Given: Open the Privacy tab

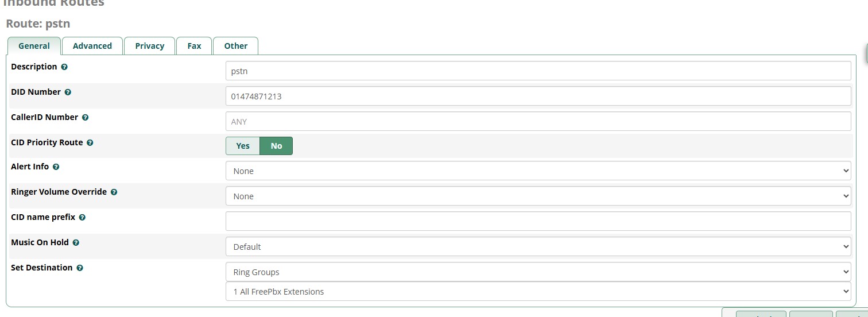Looking at the screenshot, I should click(x=150, y=46).
